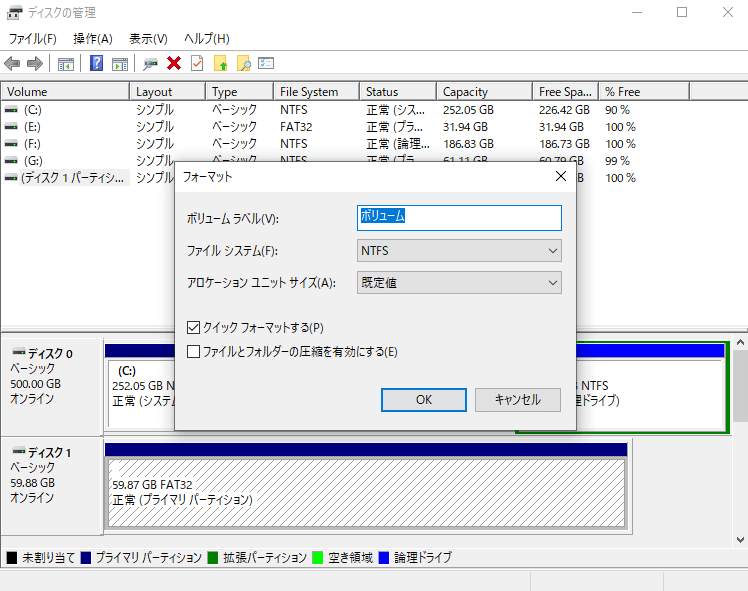Toggle クイック フォーマットする checkbox
The image size is (748, 591).
[x=193, y=328]
